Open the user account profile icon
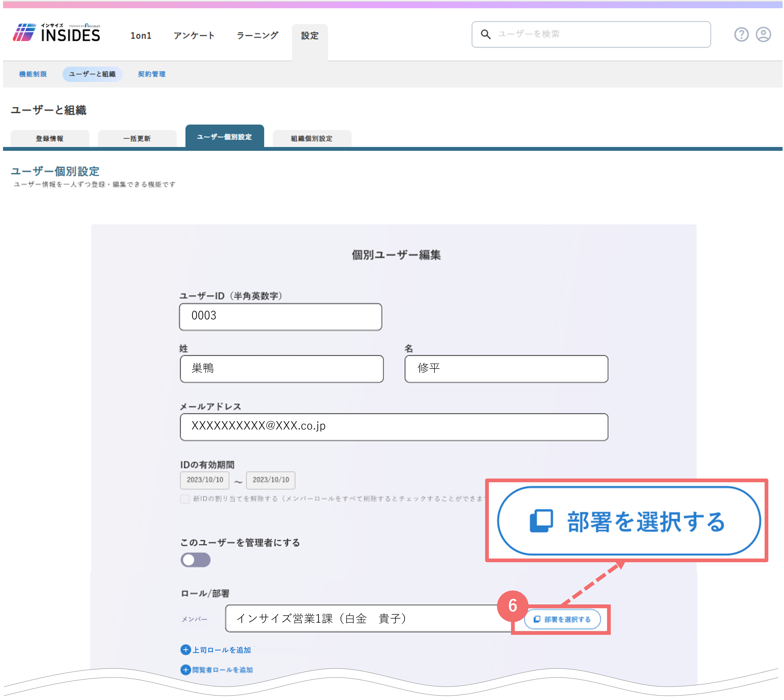 pos(763,35)
